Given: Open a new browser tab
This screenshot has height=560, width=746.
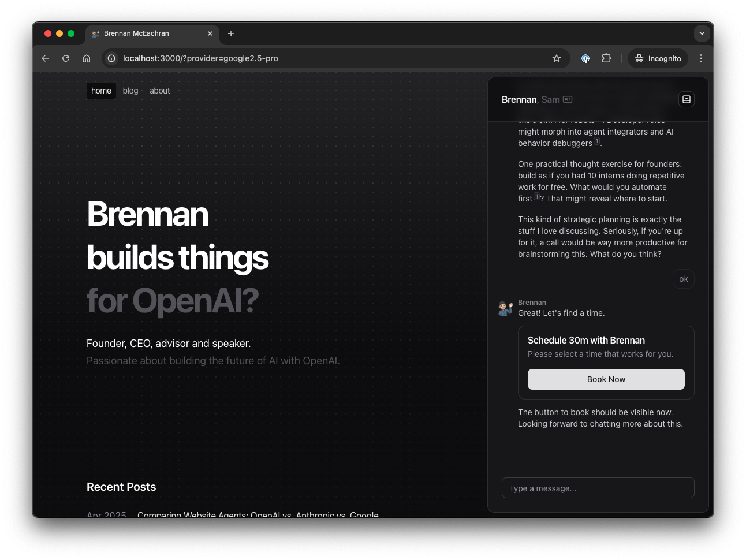Looking at the screenshot, I should [x=231, y=33].
